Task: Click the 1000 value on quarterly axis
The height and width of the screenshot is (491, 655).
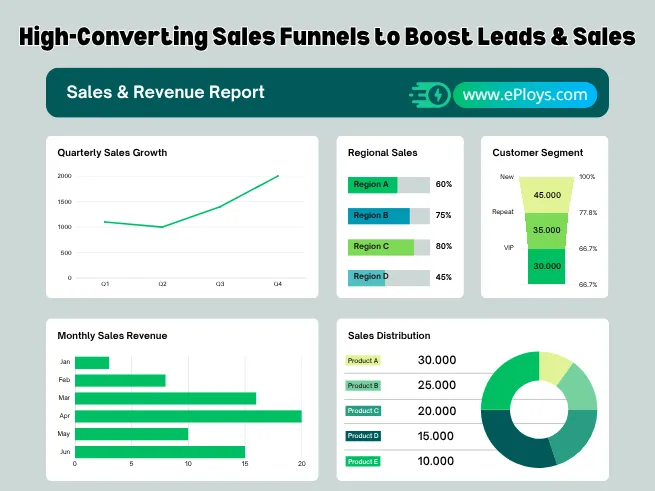Action: pyautogui.click(x=64, y=227)
